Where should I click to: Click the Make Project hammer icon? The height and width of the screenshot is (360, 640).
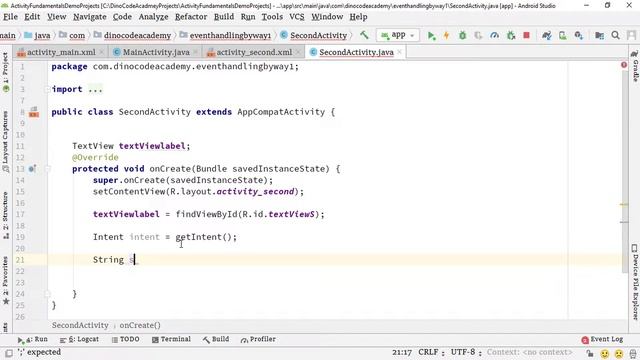coord(364,35)
